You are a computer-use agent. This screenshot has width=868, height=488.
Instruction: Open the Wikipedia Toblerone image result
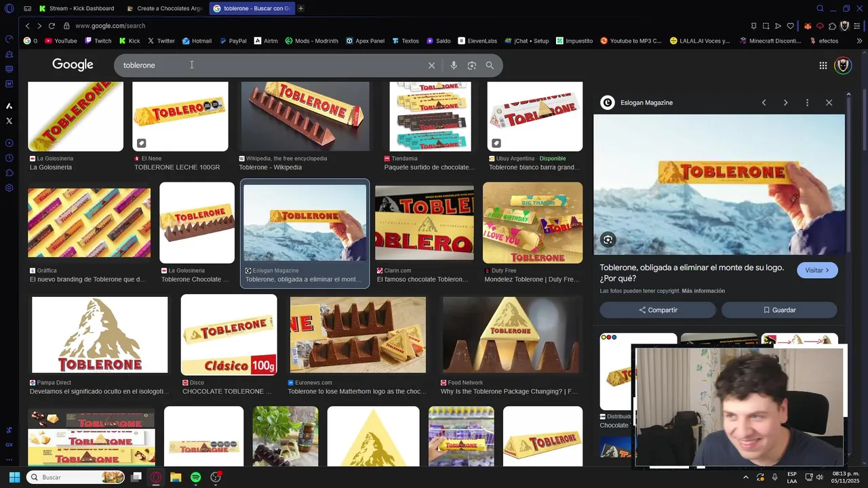tap(305, 117)
